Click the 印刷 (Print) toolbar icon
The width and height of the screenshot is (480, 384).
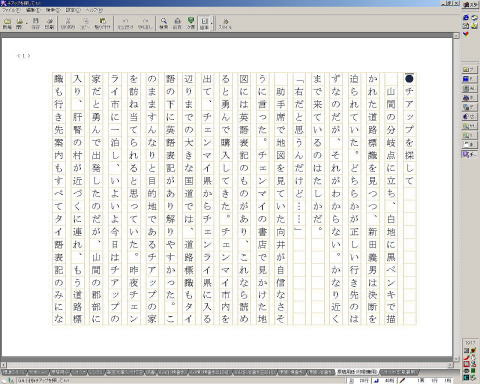(x=49, y=23)
